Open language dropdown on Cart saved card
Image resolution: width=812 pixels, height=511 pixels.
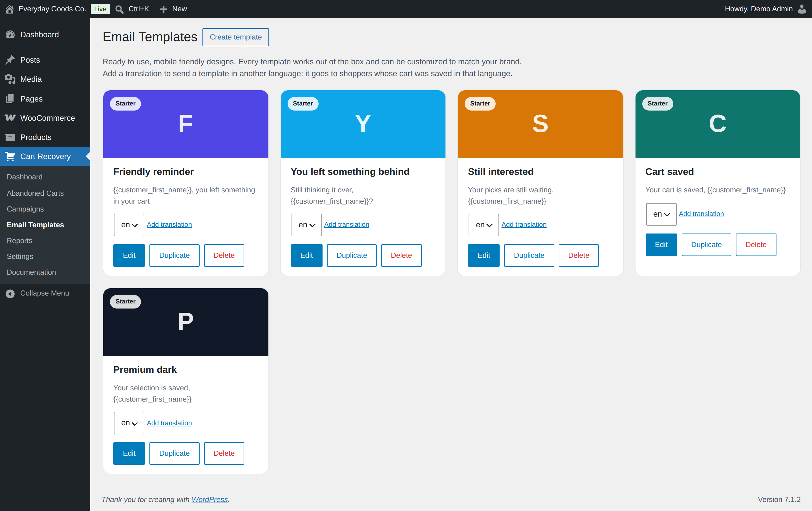[661, 214]
